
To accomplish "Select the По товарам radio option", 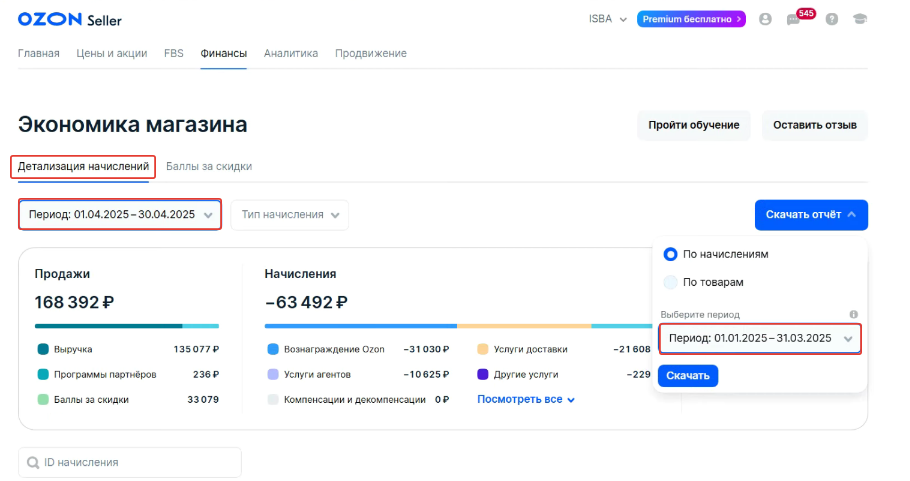I will click(670, 282).
